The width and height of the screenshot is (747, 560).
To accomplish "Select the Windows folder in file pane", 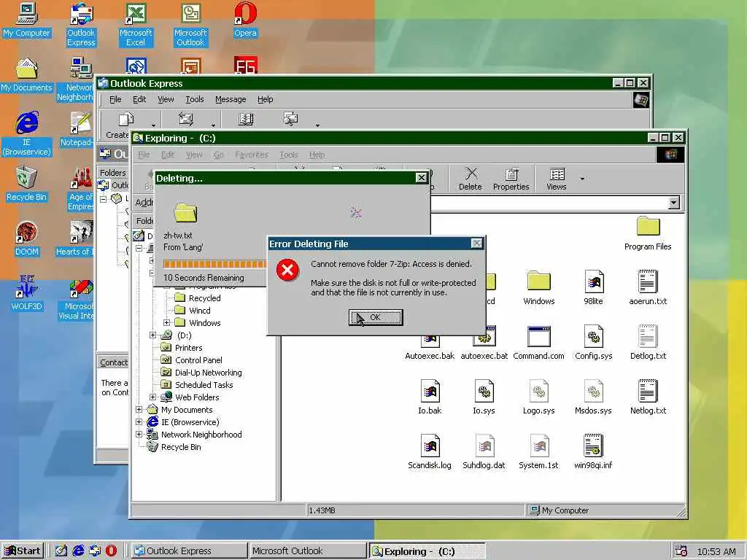I will tap(539, 288).
